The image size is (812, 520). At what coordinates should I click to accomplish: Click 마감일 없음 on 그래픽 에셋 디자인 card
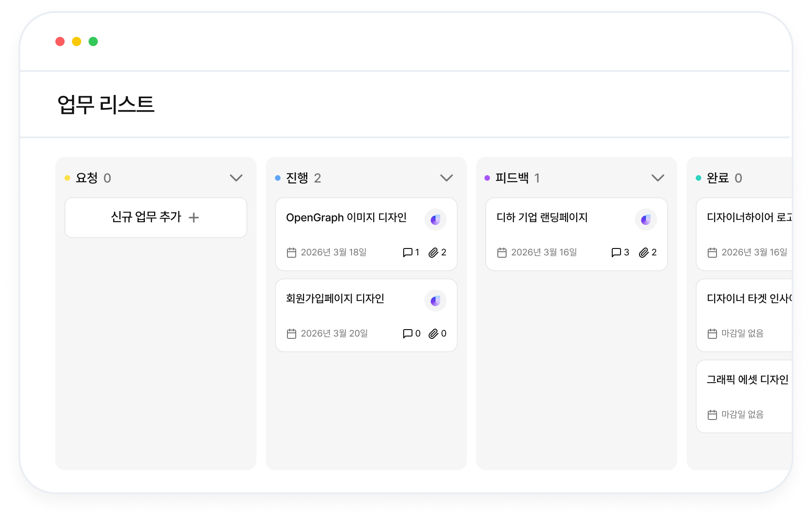[742, 414]
